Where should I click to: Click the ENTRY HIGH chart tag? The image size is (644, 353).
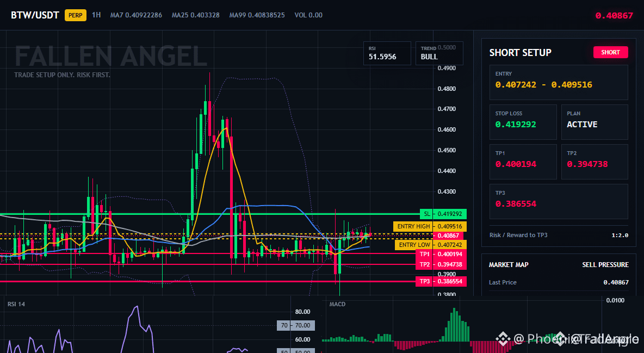coord(430,226)
